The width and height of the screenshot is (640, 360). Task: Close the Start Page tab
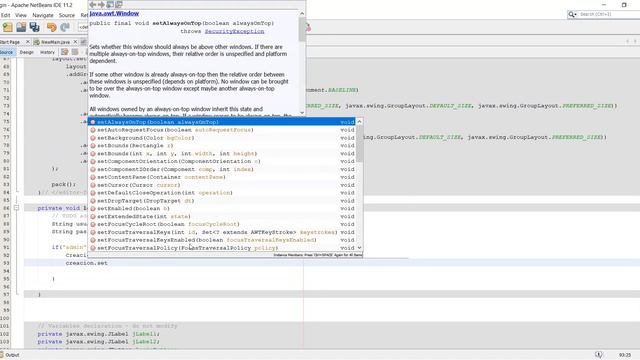(x=28, y=42)
